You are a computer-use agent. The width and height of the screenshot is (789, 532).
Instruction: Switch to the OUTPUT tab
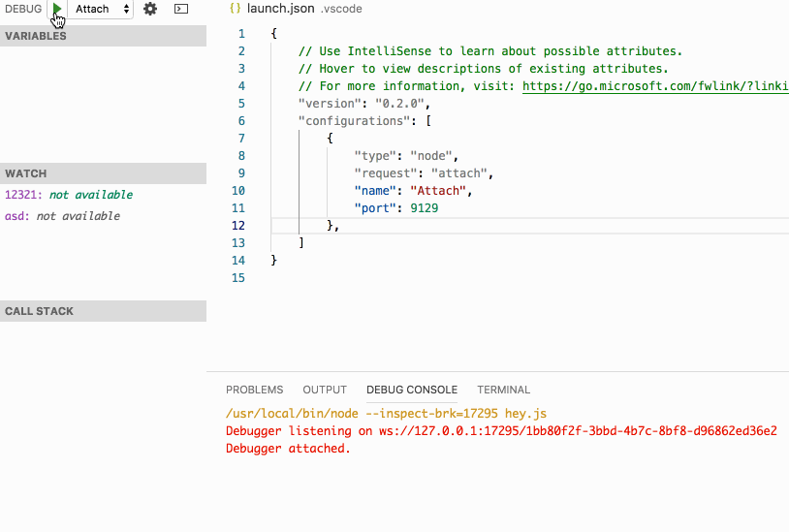[x=325, y=390]
